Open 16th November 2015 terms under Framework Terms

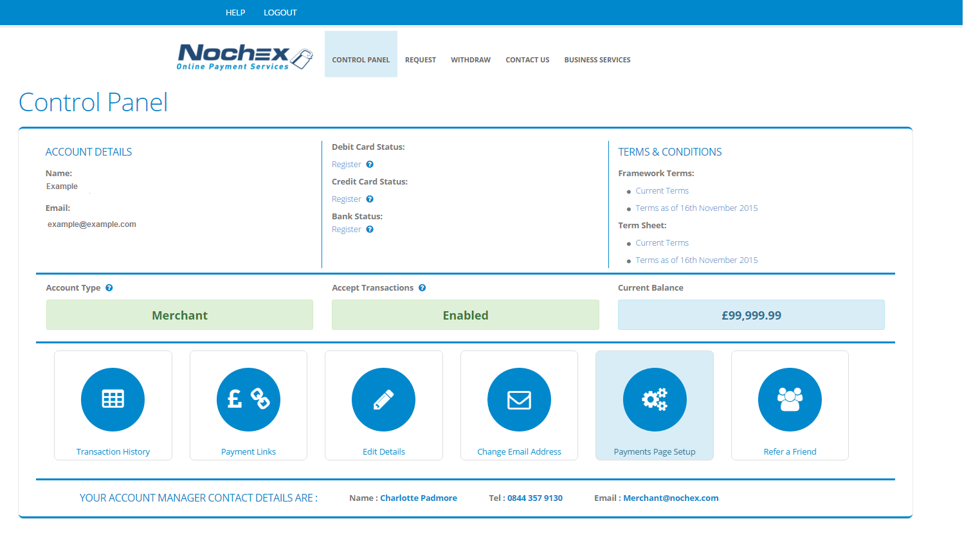[696, 208]
